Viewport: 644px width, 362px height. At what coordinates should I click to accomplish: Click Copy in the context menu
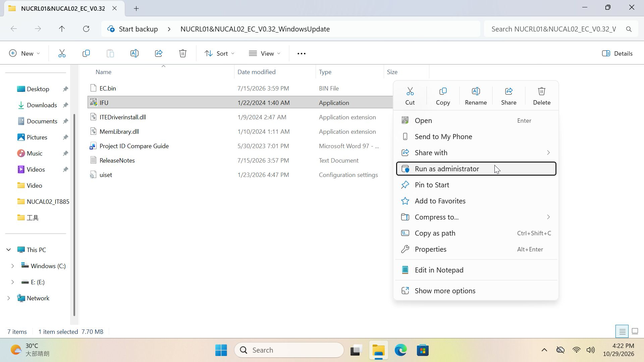(x=443, y=96)
